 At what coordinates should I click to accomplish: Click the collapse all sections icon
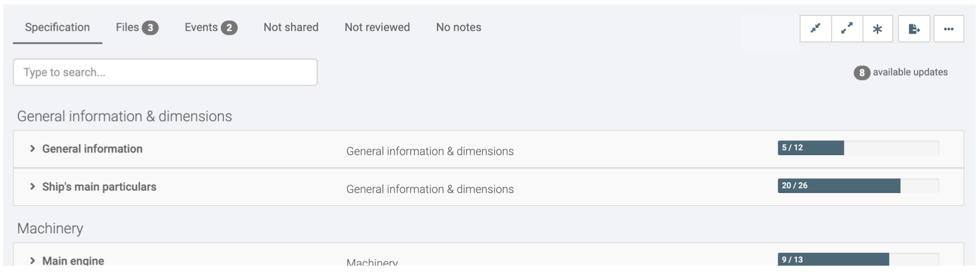(815, 29)
